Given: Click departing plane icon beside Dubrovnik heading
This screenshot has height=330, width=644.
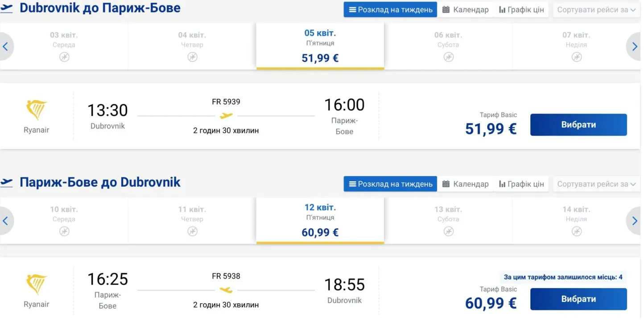Looking at the screenshot, I should [x=7, y=8].
